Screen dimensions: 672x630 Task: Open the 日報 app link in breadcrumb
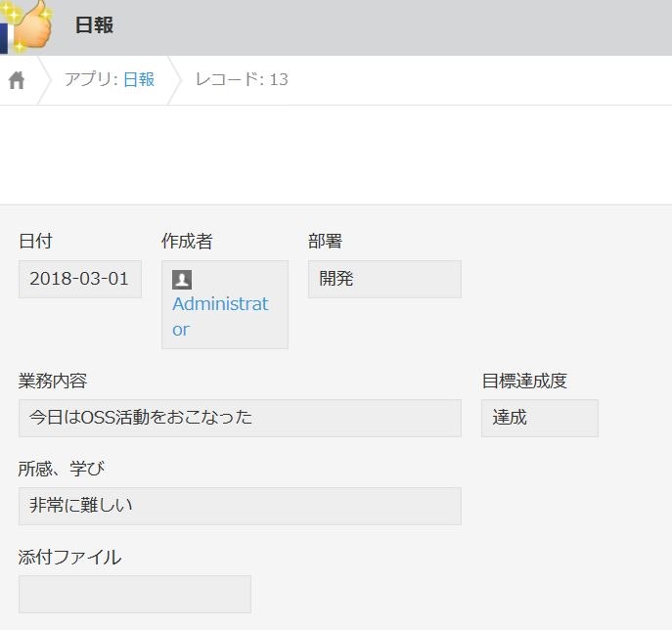pos(139,79)
